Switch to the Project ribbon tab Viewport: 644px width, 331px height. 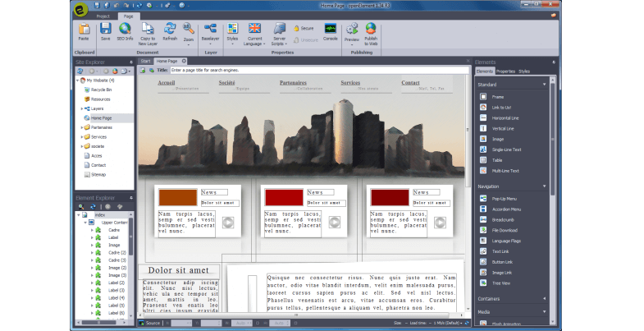(x=103, y=16)
